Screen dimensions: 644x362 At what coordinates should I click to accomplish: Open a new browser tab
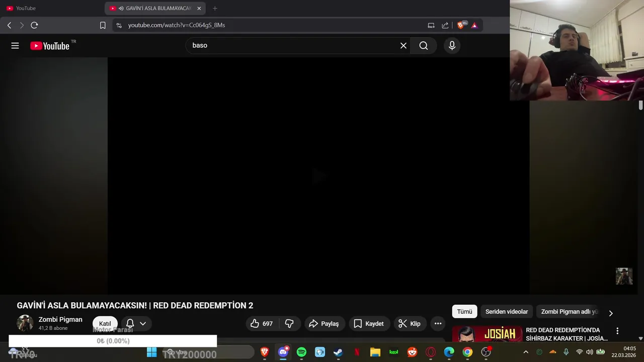click(215, 8)
